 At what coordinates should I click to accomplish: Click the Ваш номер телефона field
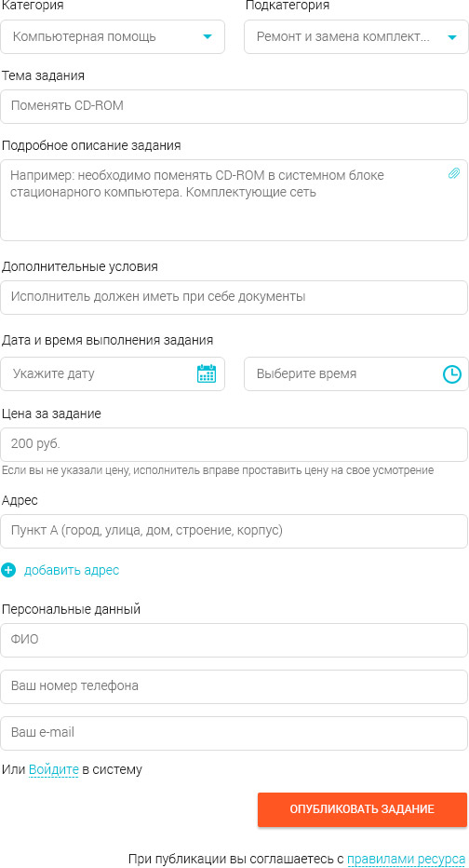[234, 687]
